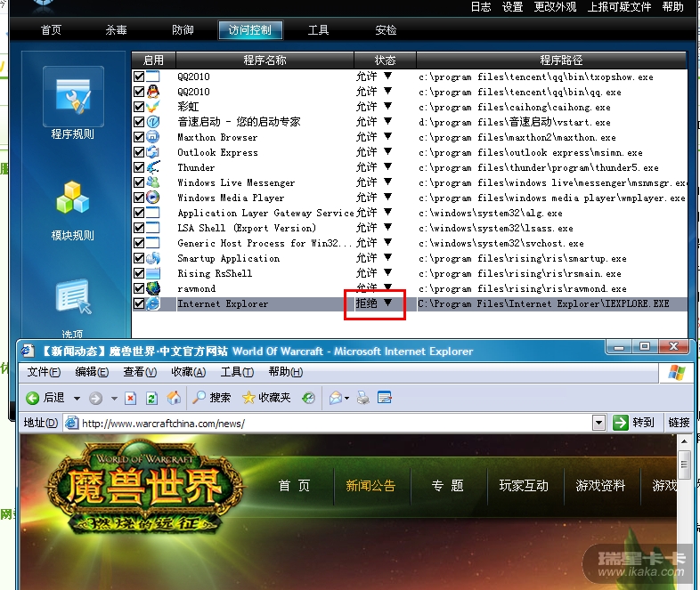Open IE 文件(F) menu

(x=44, y=371)
